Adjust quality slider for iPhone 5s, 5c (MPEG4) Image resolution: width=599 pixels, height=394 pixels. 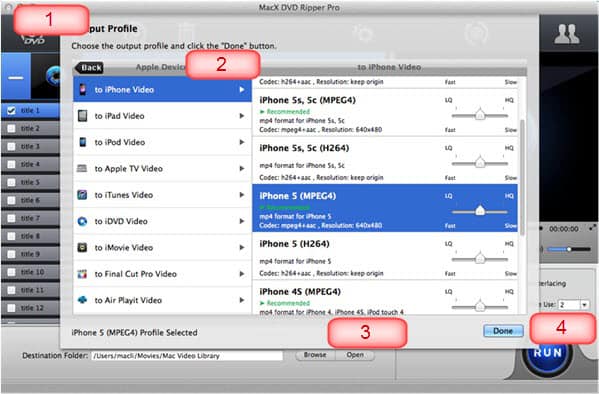point(480,115)
